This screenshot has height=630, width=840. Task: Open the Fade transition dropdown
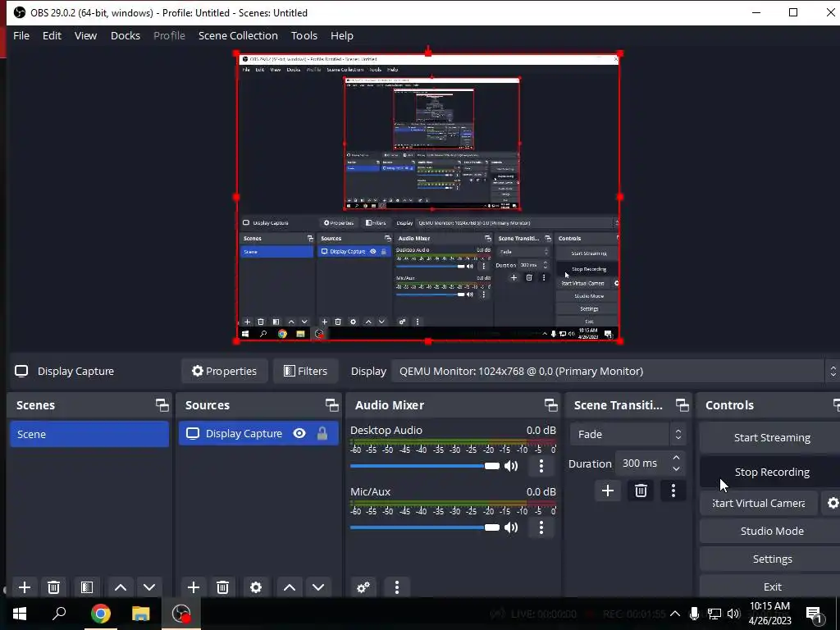pos(628,435)
